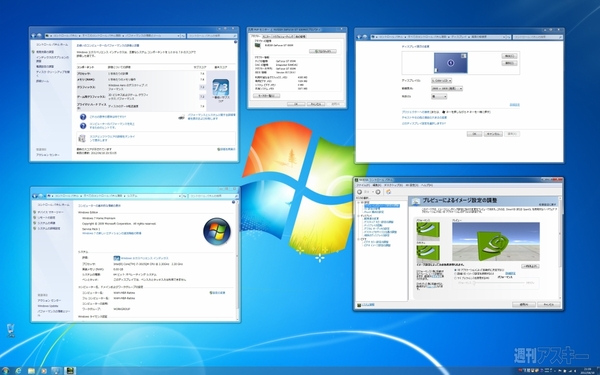Screen dimensions: 600x375
Task: Switch to Troubleshooting tab in properties dialog
Action: pyautogui.click(x=282, y=36)
